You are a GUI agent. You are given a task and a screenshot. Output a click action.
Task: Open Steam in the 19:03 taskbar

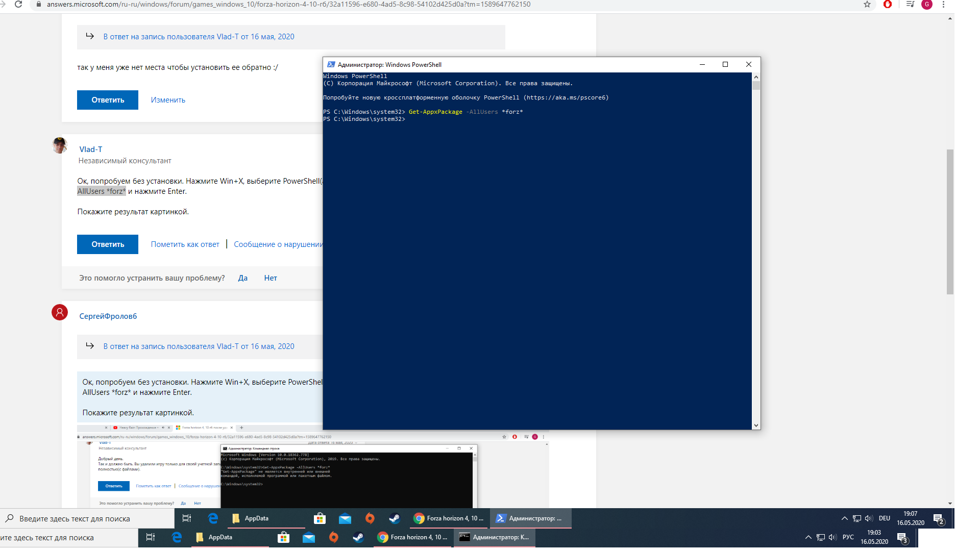coord(358,537)
